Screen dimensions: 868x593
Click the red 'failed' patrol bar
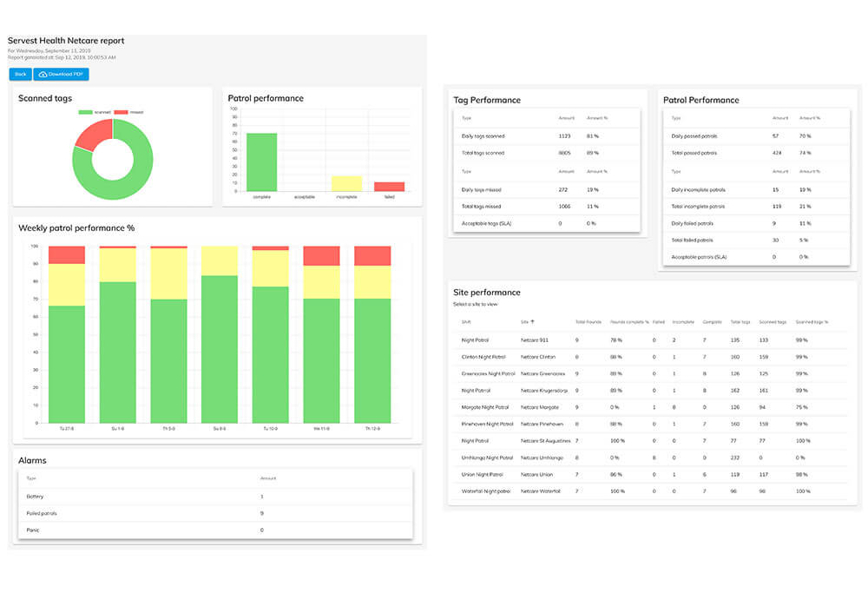click(389, 187)
